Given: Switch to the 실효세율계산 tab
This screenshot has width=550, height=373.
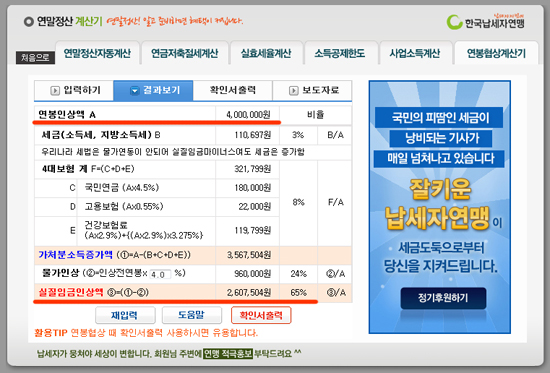Looking at the screenshot, I should point(266,53).
